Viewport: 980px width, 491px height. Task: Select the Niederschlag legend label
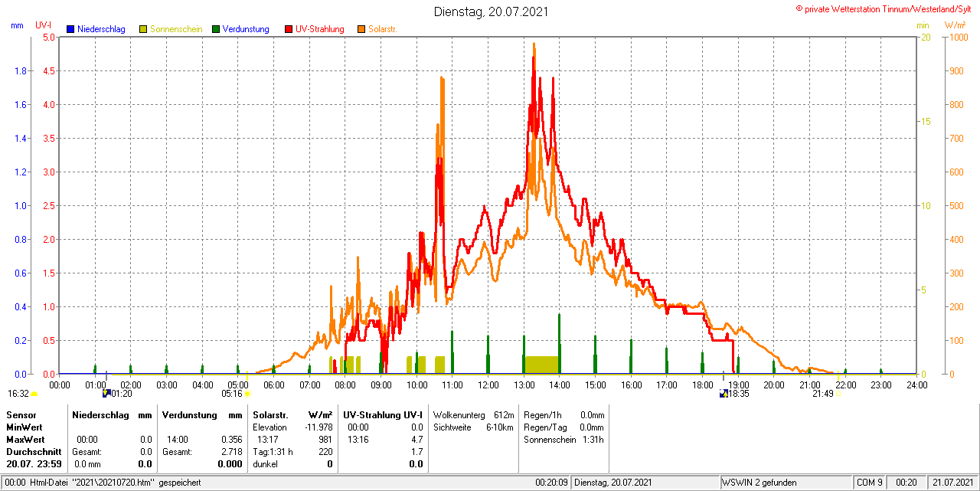click(101, 29)
